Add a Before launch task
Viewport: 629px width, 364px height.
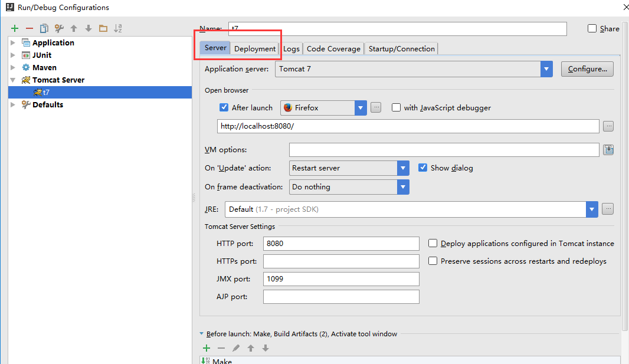click(x=207, y=348)
